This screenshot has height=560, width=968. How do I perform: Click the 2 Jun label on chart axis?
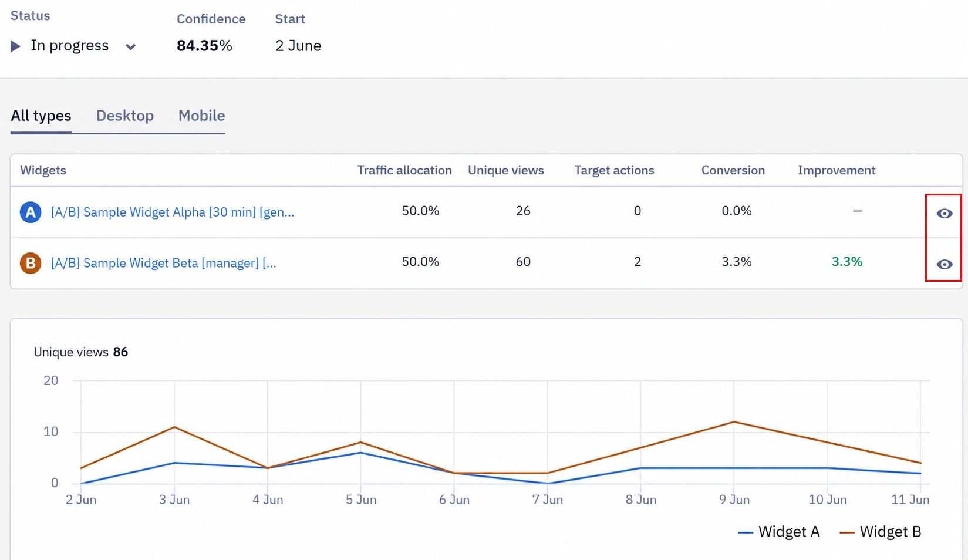[81, 500]
